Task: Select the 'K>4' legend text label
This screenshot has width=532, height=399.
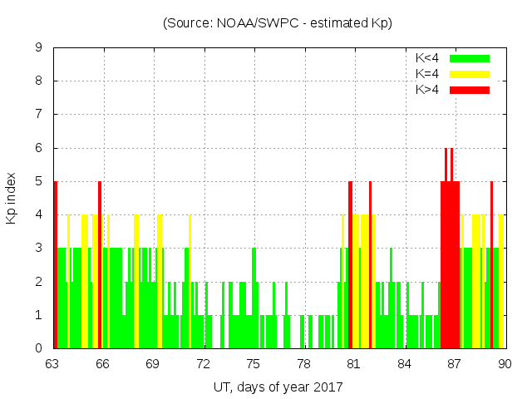Action: (427, 89)
